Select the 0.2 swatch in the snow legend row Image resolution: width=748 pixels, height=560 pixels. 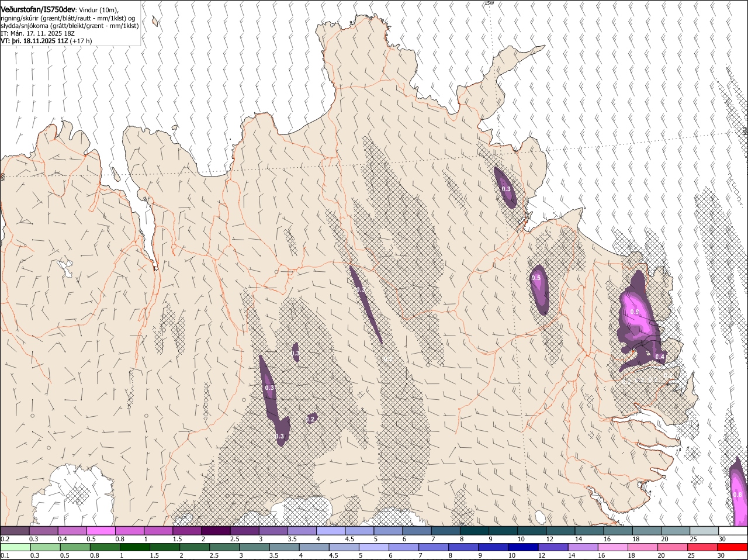click(15, 530)
